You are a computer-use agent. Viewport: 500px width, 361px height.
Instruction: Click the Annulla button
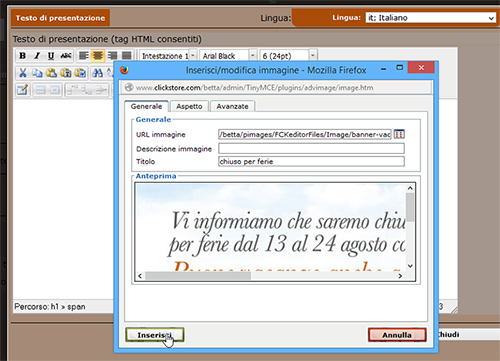click(397, 335)
